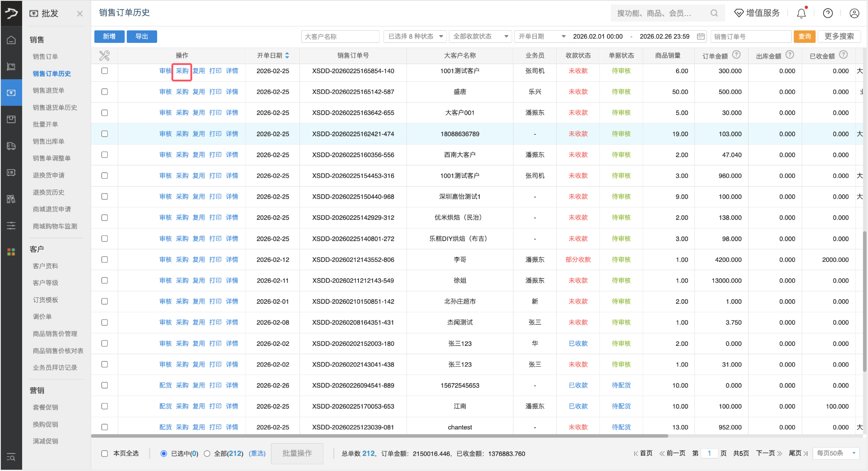Check the checkbox on the 盛唐 order row
The height and width of the screenshot is (471, 868).
(104, 92)
